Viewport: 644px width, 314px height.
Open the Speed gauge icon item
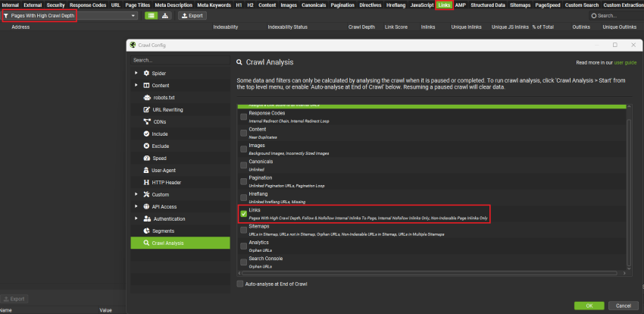pyautogui.click(x=146, y=159)
